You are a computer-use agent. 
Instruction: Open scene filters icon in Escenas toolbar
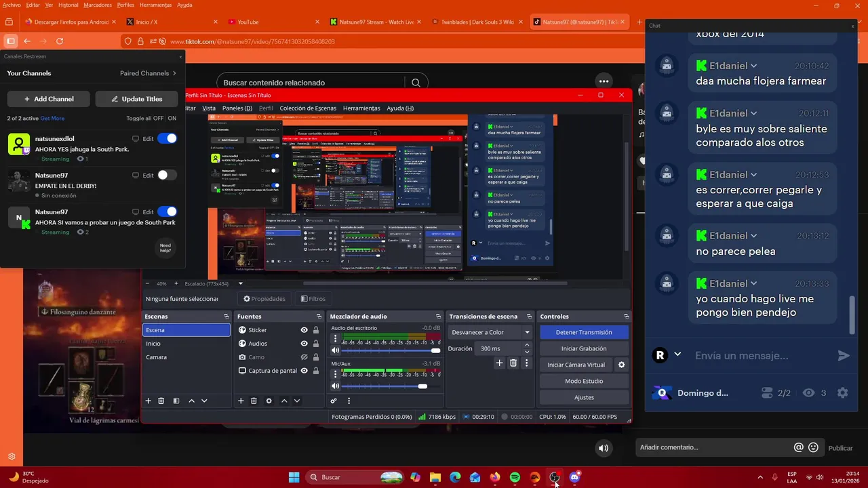pos(176,401)
